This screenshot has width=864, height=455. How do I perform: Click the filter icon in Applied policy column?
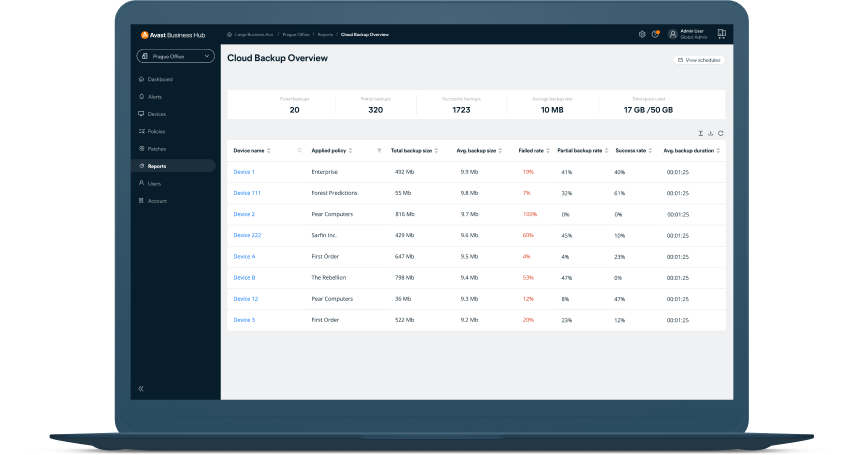tap(379, 150)
